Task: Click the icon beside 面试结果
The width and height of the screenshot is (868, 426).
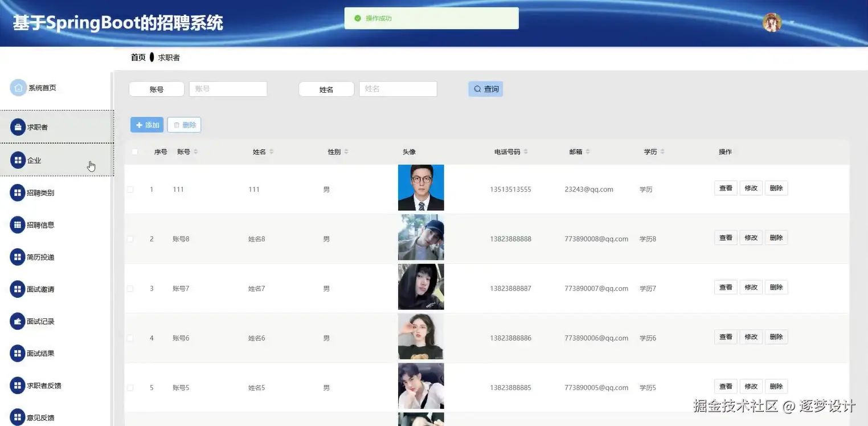Action: click(18, 353)
